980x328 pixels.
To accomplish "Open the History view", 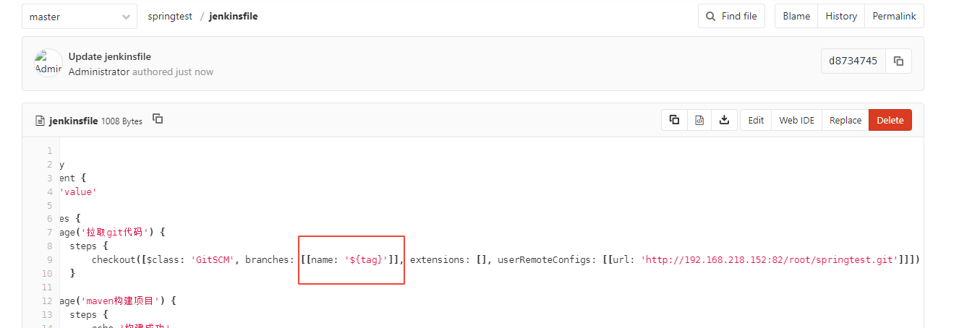I will [841, 16].
